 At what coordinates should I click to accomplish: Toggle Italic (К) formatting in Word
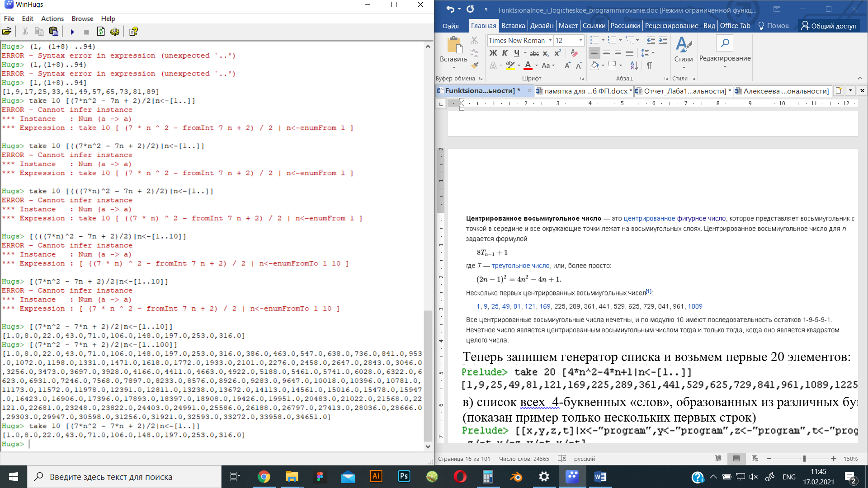click(505, 53)
